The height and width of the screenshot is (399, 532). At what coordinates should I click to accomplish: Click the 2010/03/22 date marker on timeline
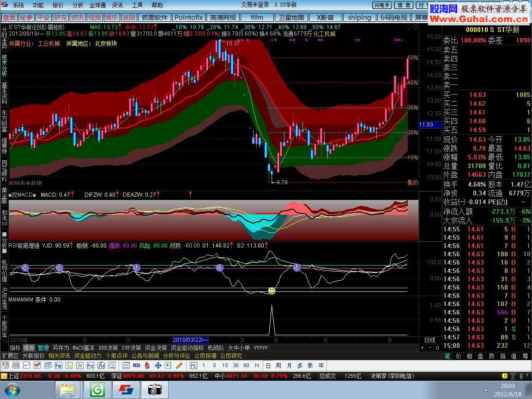190,339
